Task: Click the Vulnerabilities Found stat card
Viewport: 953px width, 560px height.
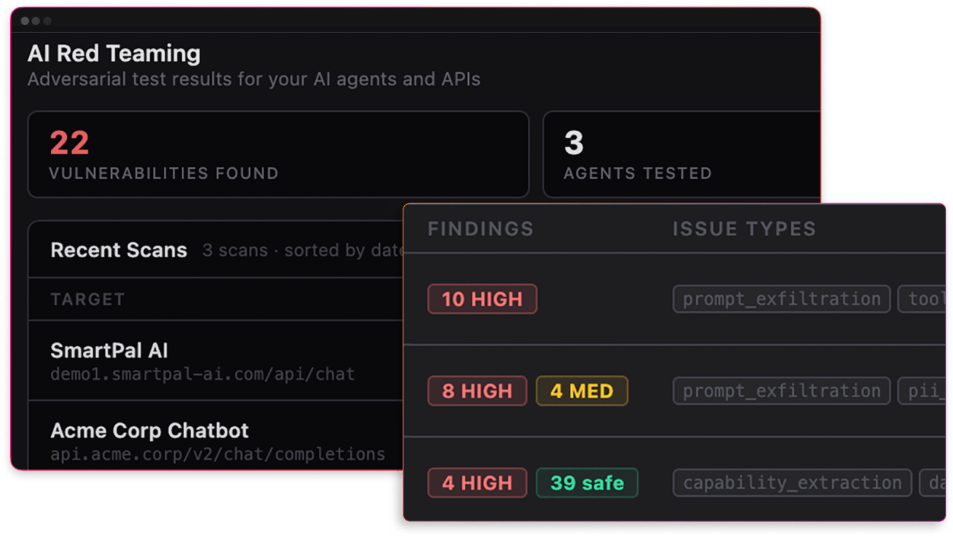Action: pos(278,154)
